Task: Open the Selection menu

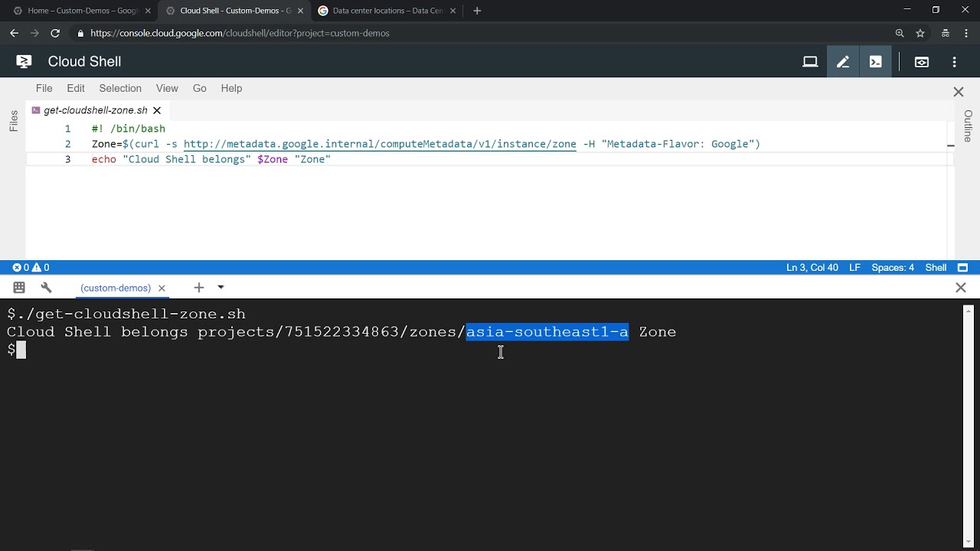Action: tap(120, 88)
